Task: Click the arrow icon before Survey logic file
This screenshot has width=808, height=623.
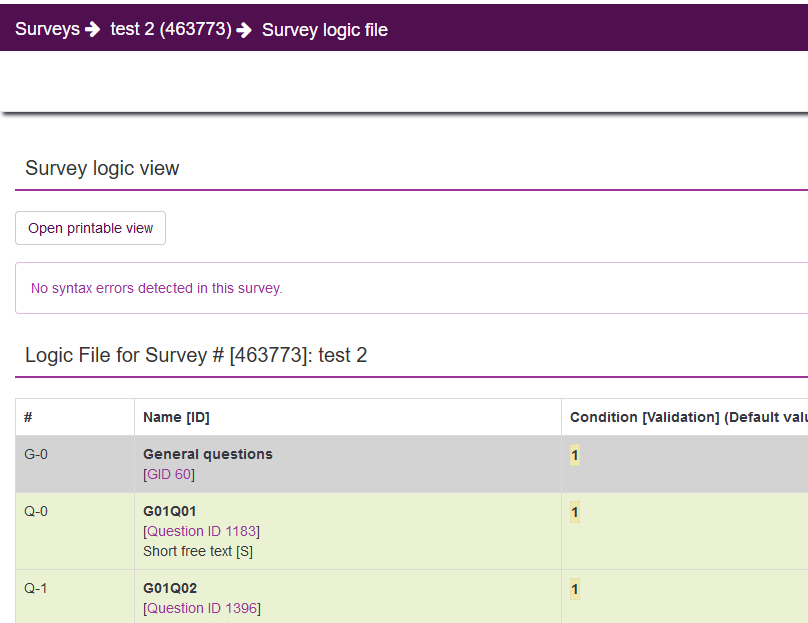Action: click(x=244, y=30)
